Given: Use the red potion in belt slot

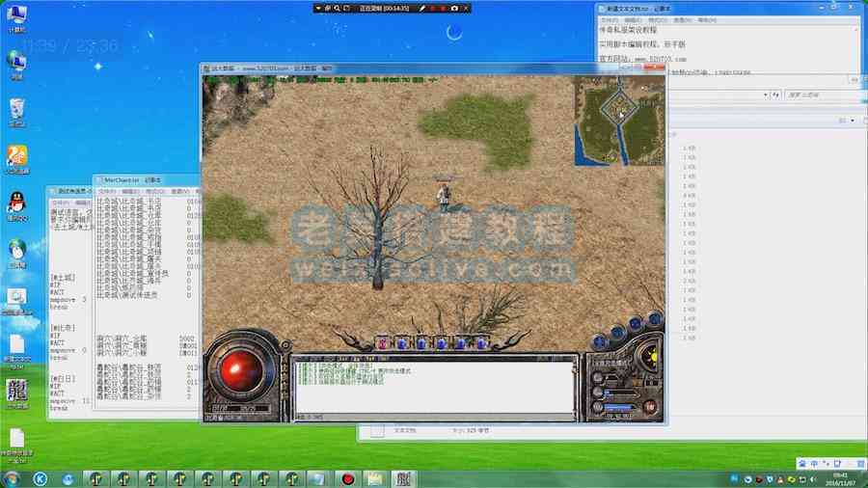Looking at the screenshot, I should (383, 343).
